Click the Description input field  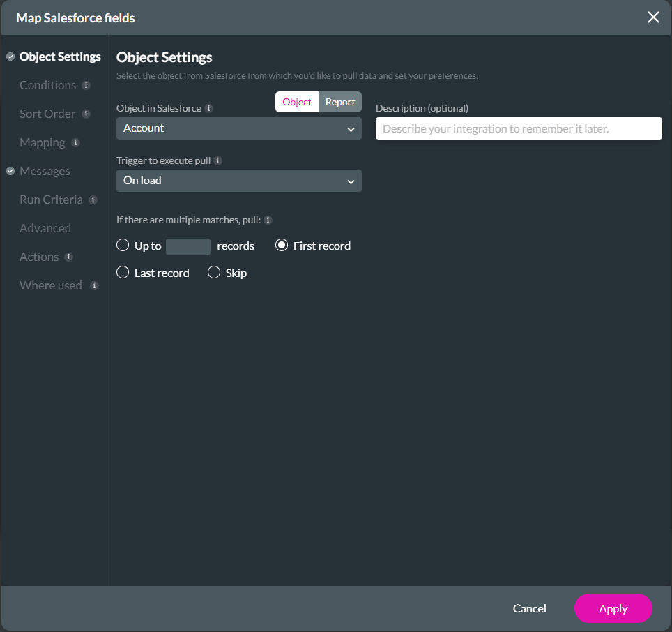pyautogui.click(x=519, y=128)
